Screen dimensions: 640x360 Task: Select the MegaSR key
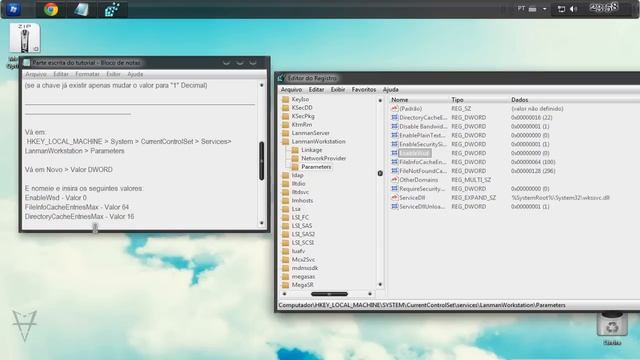[x=302, y=285]
